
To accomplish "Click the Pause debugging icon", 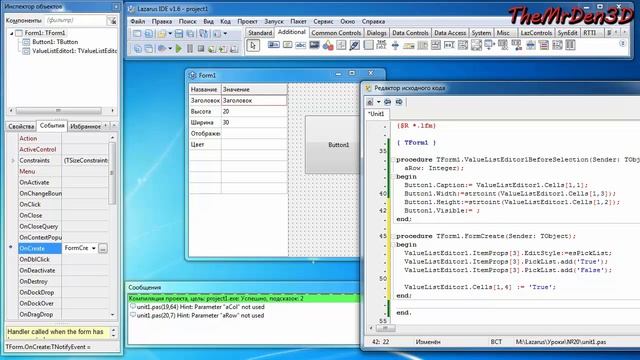I will click(x=190, y=48).
